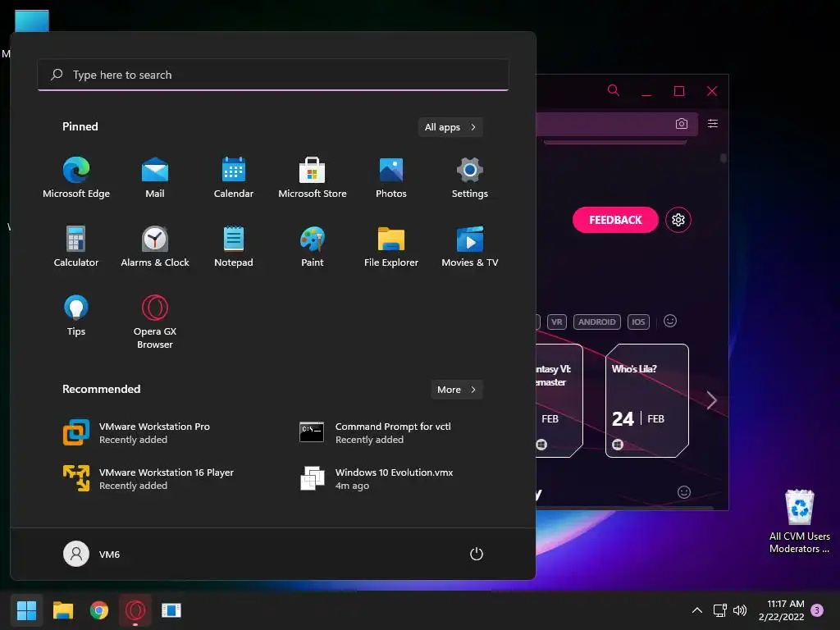Click the smiley icon beside platform filters
The image size is (840, 630).
(x=670, y=321)
